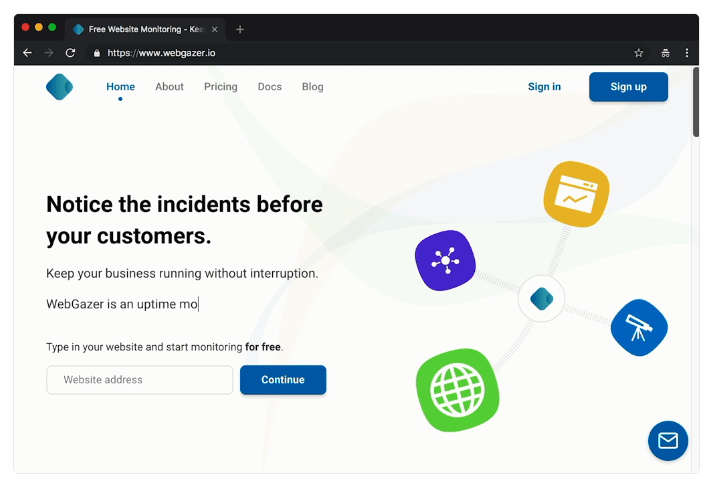Open the mail chat widget icon
Viewport: 708px width, 496px height.
(667, 440)
